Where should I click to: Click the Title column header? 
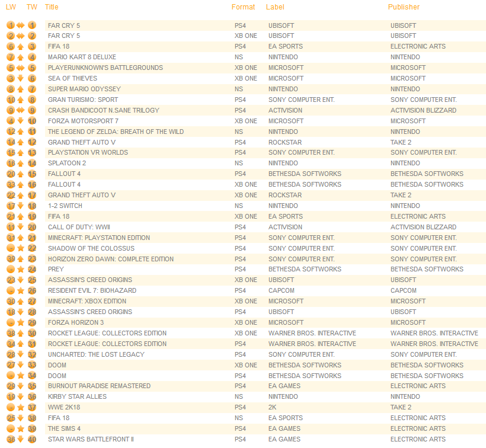click(x=52, y=7)
